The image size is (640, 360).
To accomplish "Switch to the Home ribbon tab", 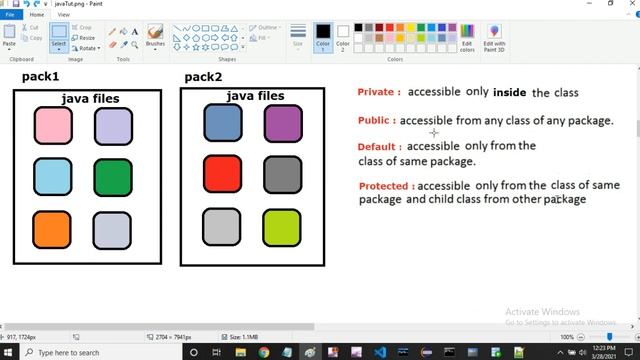I will coord(37,15).
